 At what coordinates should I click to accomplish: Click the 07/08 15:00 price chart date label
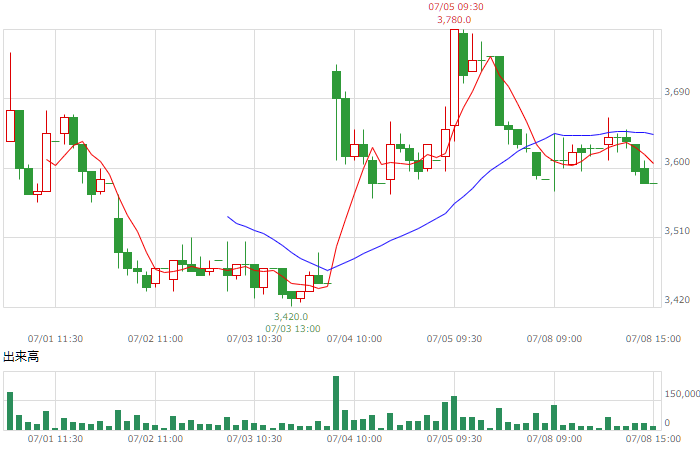(x=653, y=339)
